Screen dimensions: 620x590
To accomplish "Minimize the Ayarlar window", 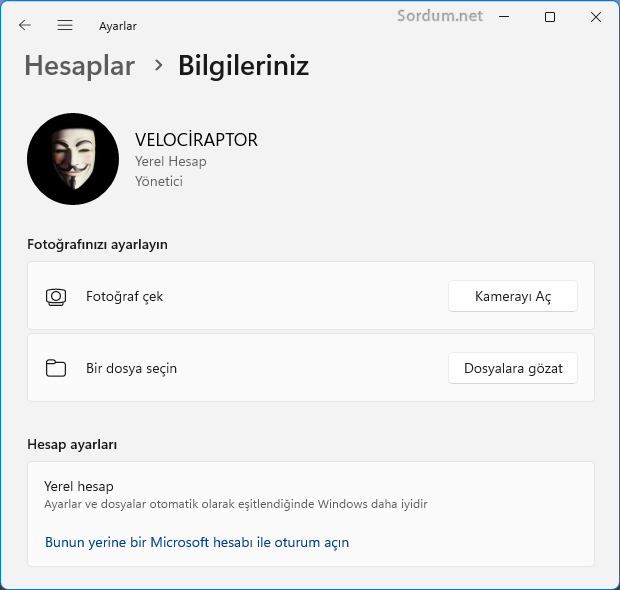I will [504, 17].
